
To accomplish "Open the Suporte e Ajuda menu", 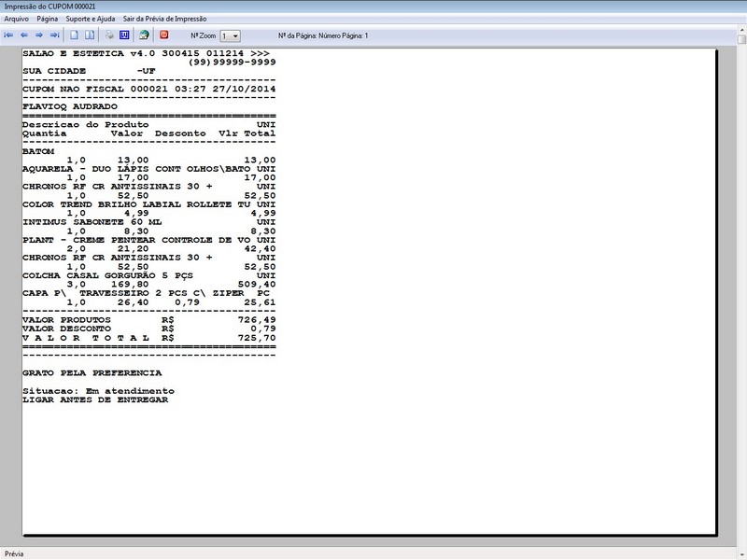I will 90,19.
